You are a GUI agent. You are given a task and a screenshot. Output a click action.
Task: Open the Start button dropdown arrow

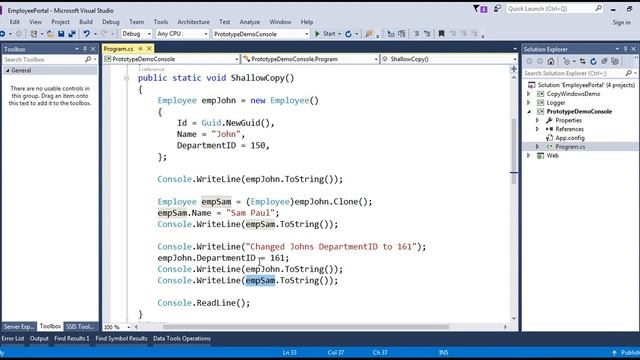[x=339, y=34]
